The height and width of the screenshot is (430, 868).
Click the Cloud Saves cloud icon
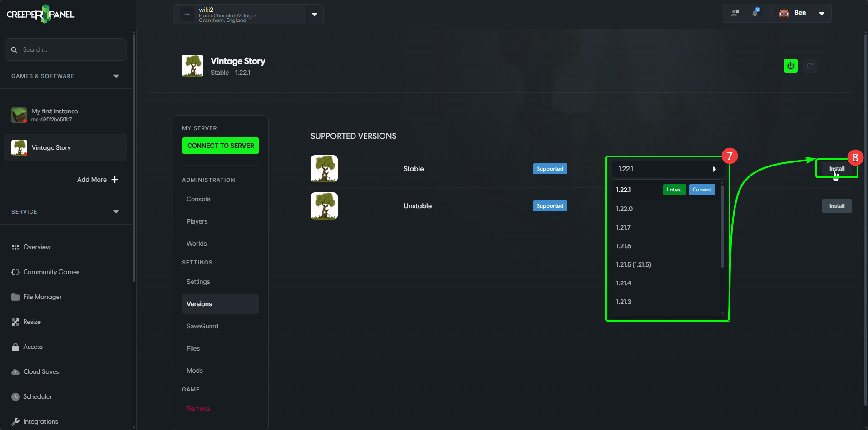point(15,372)
